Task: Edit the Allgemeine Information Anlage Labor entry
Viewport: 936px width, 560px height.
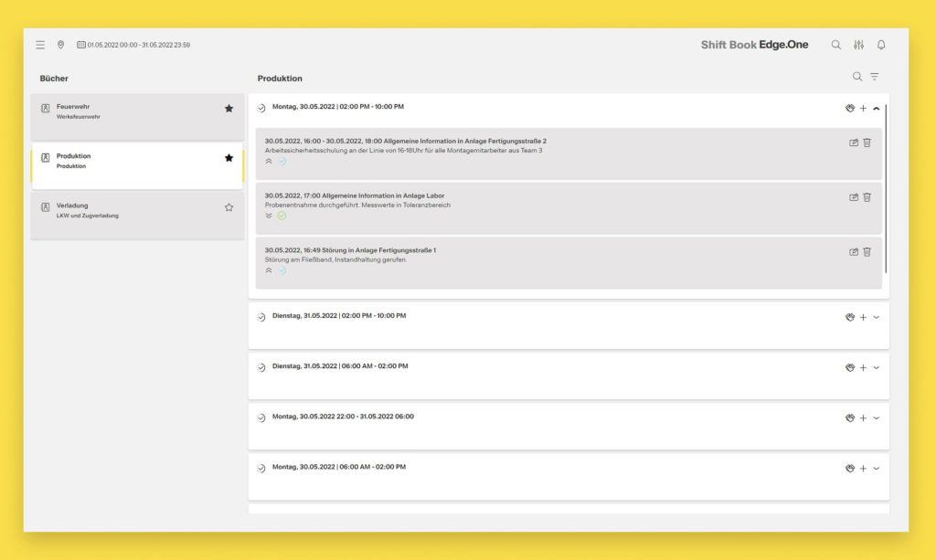Action: (x=854, y=197)
